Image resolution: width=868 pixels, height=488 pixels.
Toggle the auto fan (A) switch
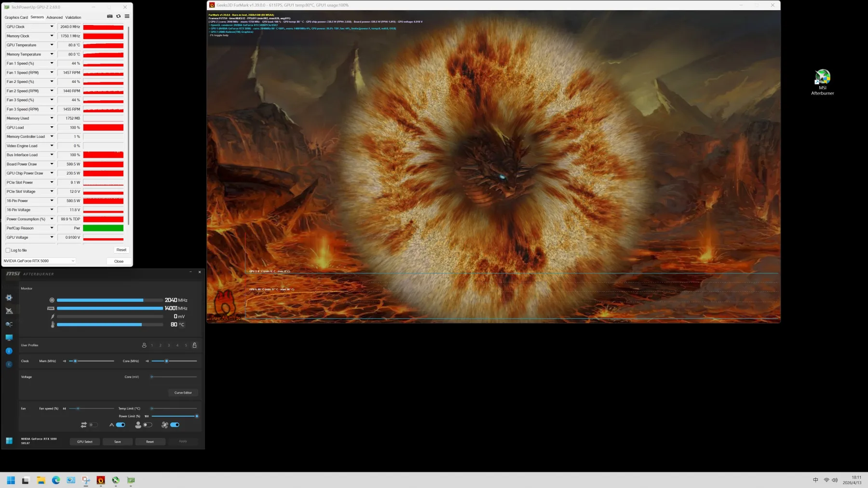(121, 425)
